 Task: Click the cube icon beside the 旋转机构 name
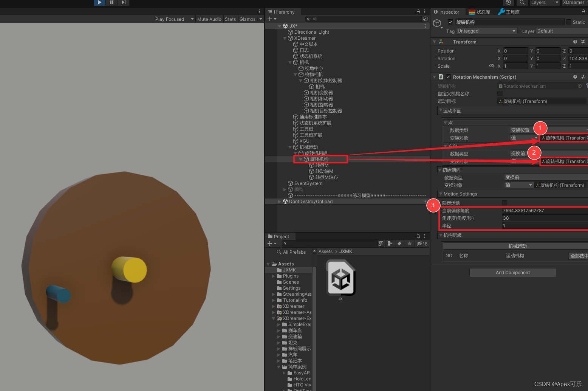(437, 23)
